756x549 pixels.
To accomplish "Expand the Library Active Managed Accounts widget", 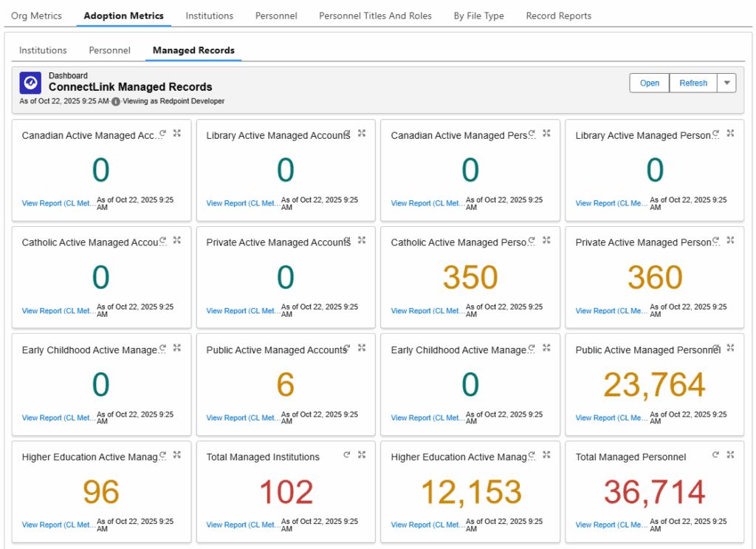I will click(x=362, y=134).
